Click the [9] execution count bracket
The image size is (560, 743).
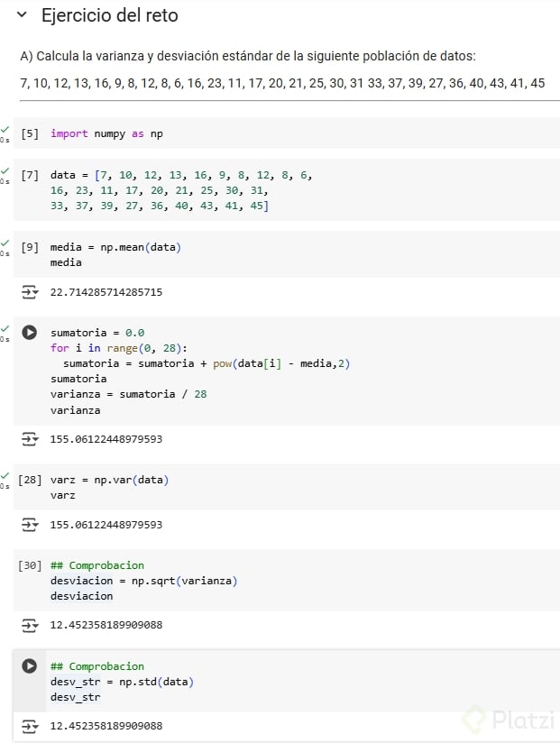30,247
